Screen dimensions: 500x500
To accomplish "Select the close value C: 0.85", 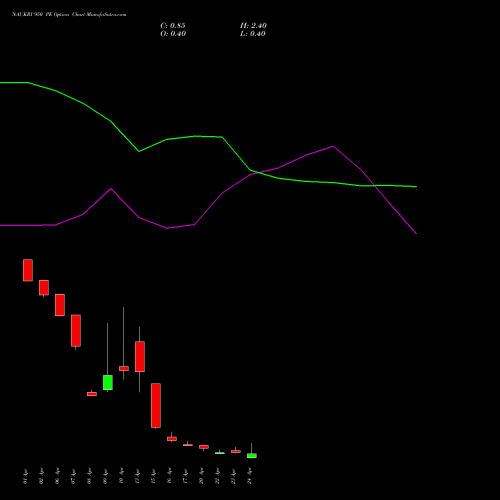I will 173,26.
